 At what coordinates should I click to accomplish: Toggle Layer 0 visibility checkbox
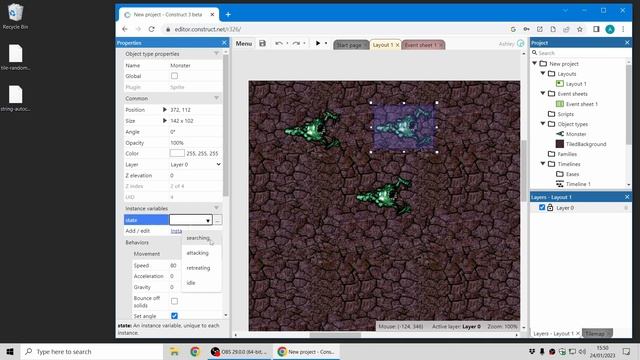pos(542,207)
